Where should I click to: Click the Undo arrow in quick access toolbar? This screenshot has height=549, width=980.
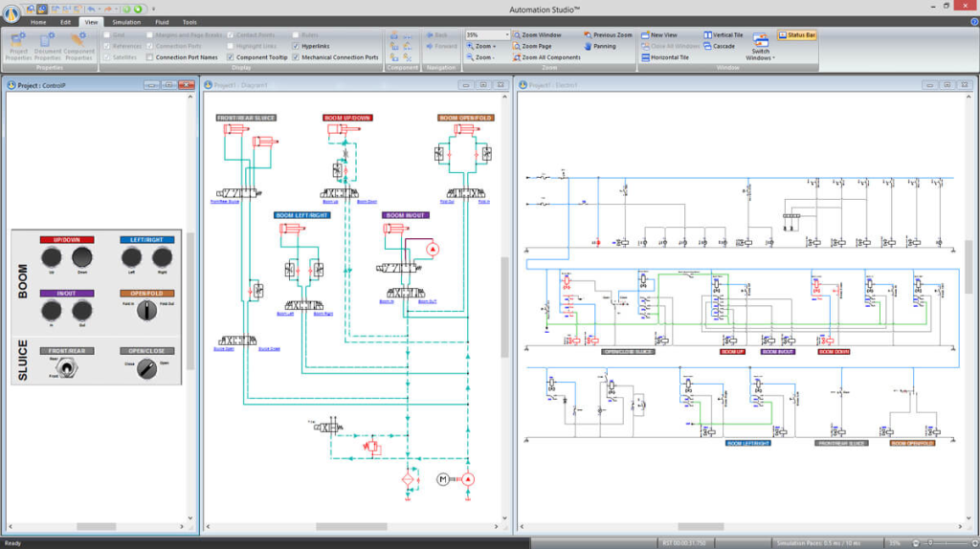tap(91, 9)
